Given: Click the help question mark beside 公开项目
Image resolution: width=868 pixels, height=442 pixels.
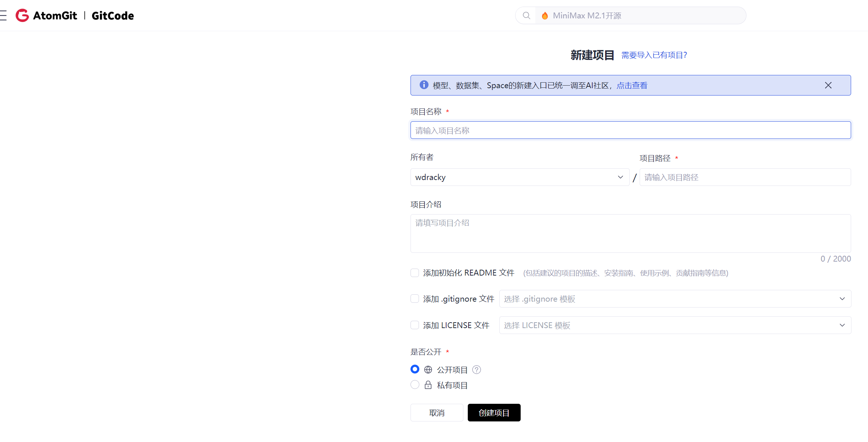Looking at the screenshot, I should [476, 370].
